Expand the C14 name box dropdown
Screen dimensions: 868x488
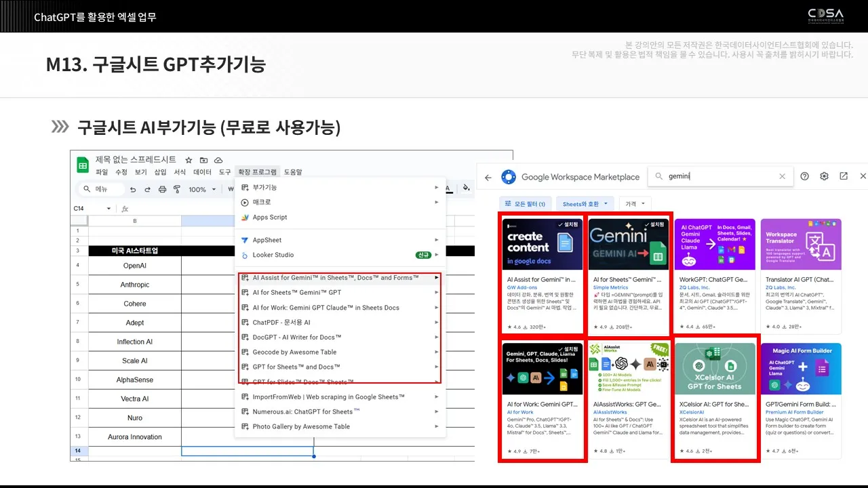click(x=108, y=209)
